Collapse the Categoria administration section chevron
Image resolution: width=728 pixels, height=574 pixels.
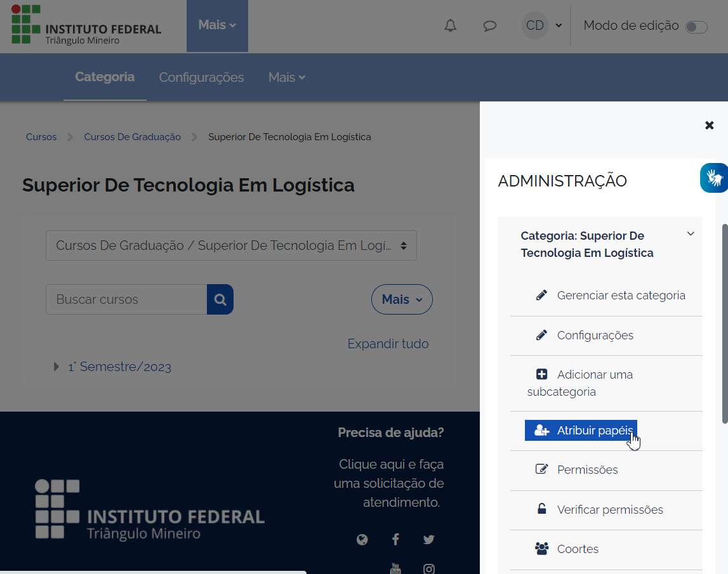691,234
